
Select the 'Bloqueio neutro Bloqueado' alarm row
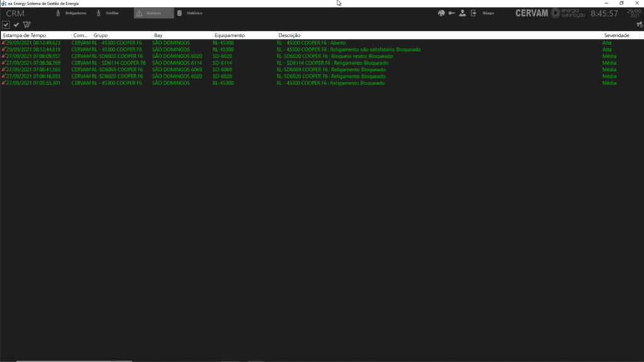[x=330, y=56]
